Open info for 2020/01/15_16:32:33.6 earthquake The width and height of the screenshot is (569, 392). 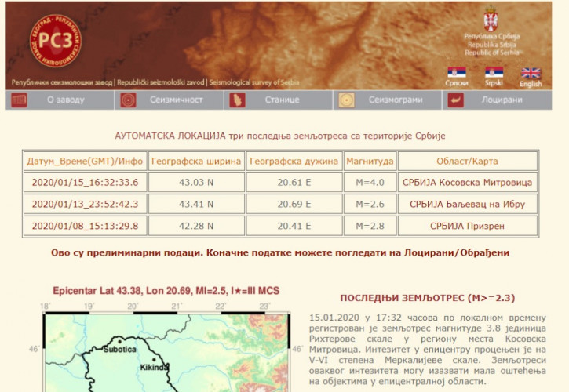tap(85, 182)
